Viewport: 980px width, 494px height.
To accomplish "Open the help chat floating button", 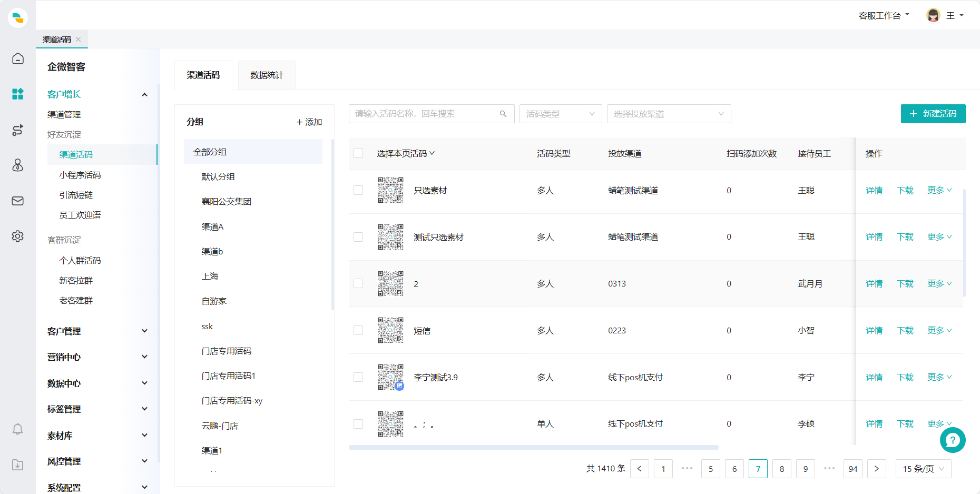I will pos(953,440).
